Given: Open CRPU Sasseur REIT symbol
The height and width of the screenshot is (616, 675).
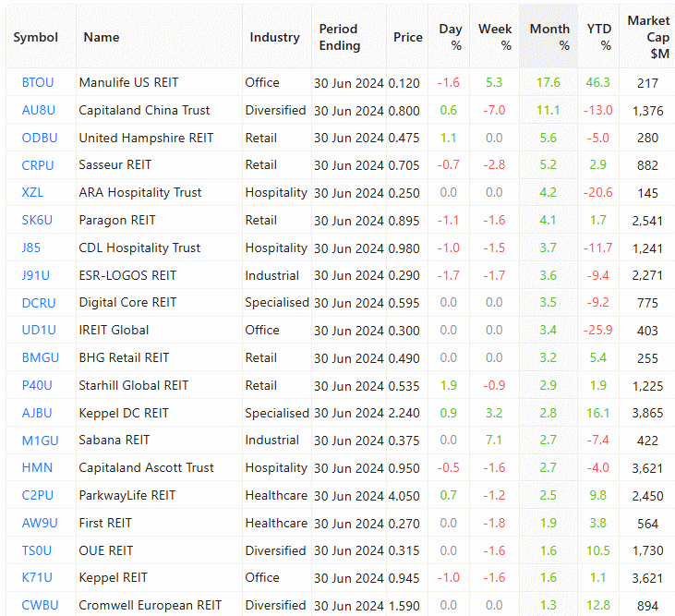Looking at the screenshot, I should pos(38,165).
